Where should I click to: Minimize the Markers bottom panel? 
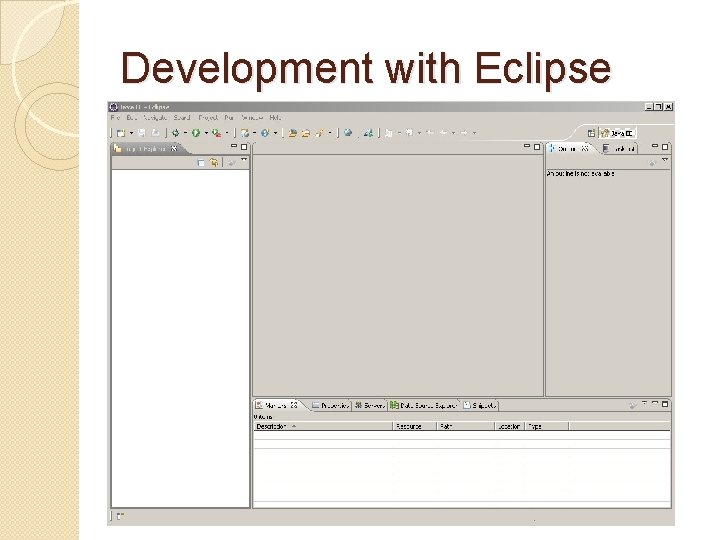(x=655, y=403)
